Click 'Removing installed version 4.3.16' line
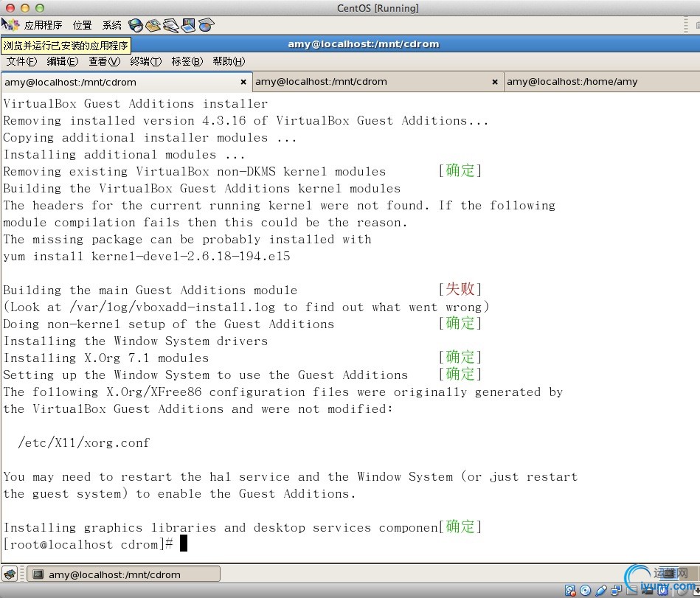700x598 pixels. (x=246, y=120)
